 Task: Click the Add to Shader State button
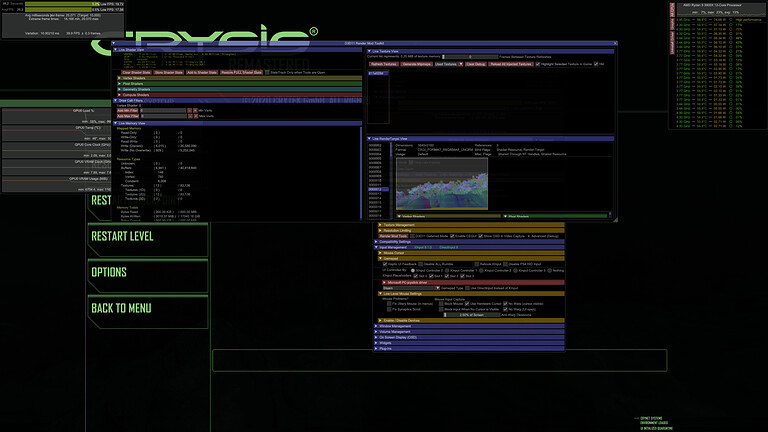pos(201,72)
